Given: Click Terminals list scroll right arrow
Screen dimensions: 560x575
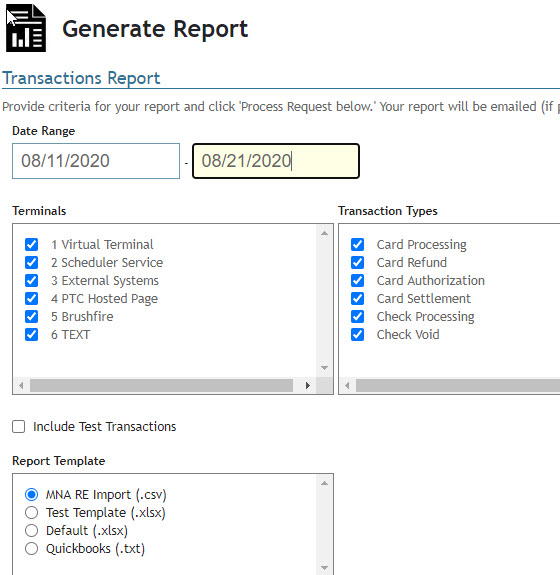Looking at the screenshot, I should point(308,385).
